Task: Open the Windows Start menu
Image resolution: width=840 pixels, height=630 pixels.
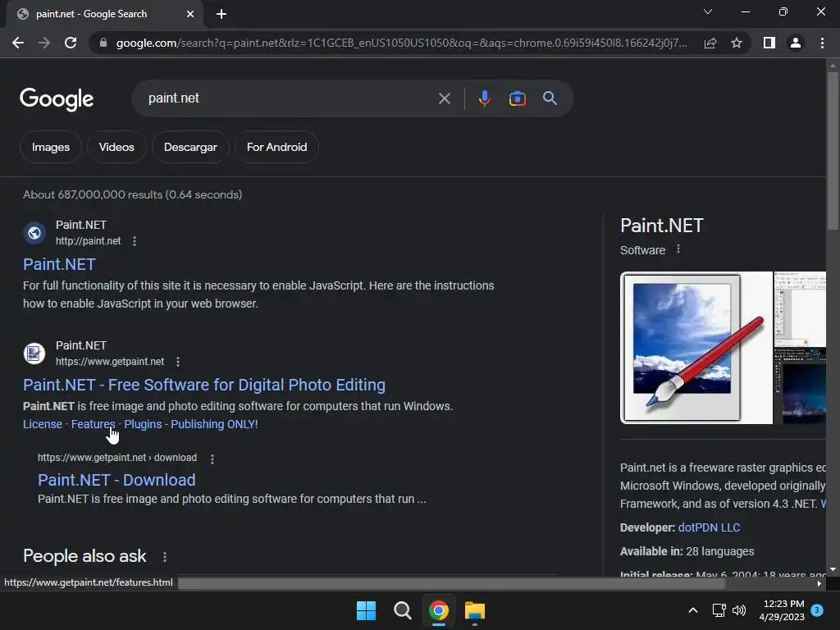Action: click(367, 610)
